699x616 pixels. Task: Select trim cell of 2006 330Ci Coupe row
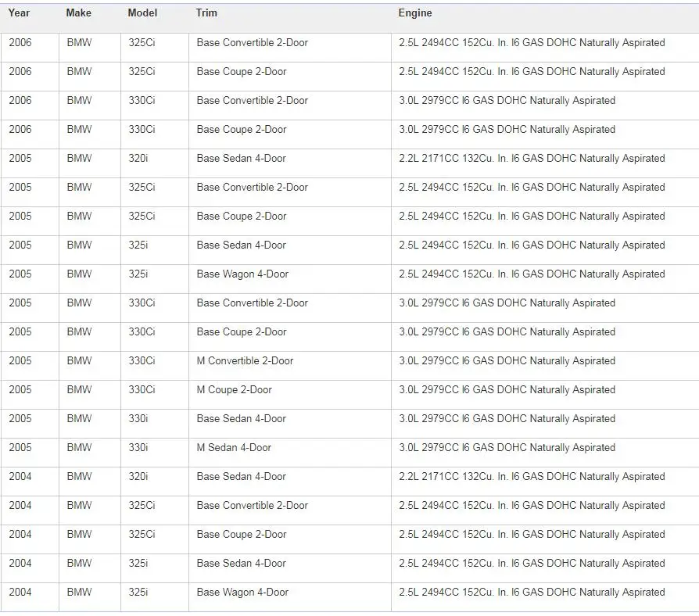pos(290,134)
